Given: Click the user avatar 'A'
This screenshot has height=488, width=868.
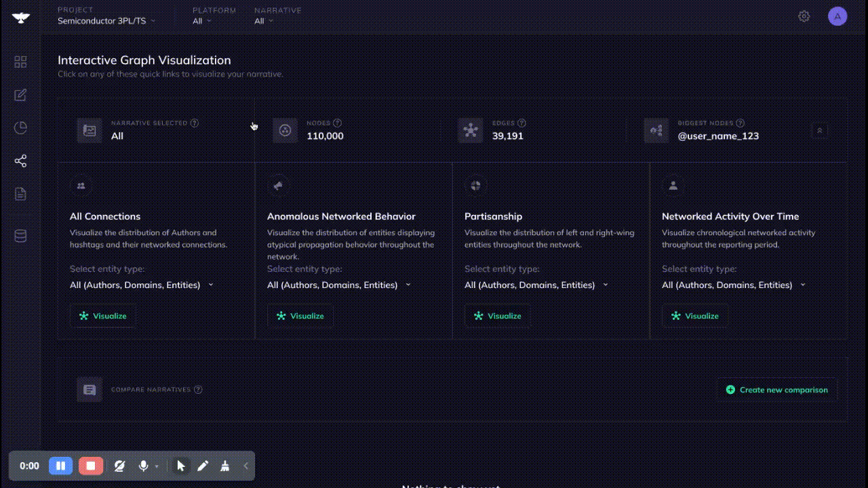Looking at the screenshot, I should point(837,16).
